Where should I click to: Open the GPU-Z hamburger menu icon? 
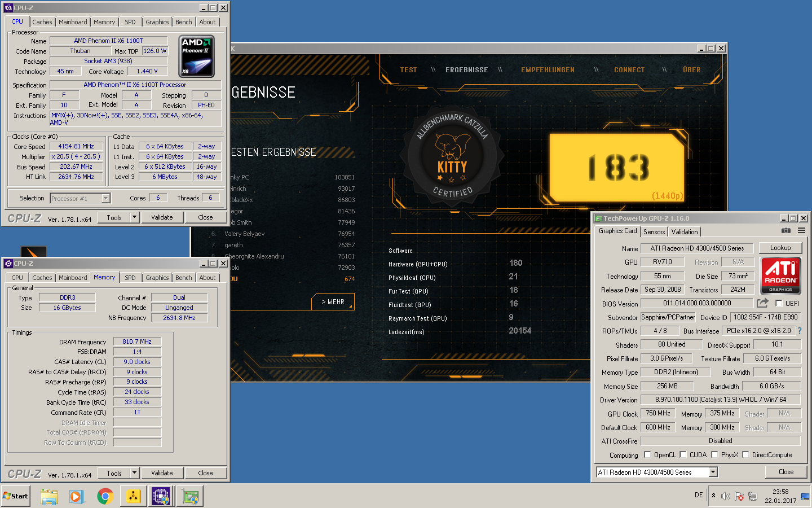pos(801,231)
